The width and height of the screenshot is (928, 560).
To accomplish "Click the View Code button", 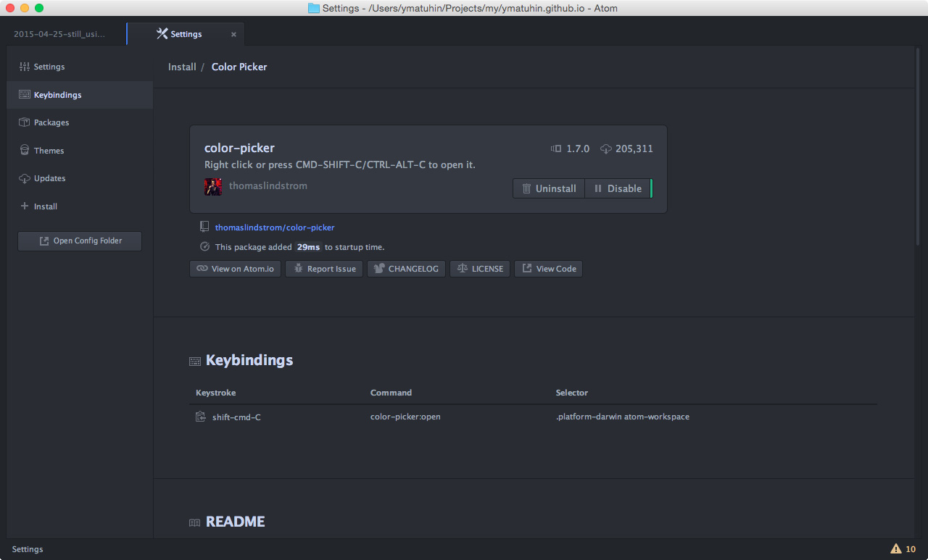I will [548, 269].
